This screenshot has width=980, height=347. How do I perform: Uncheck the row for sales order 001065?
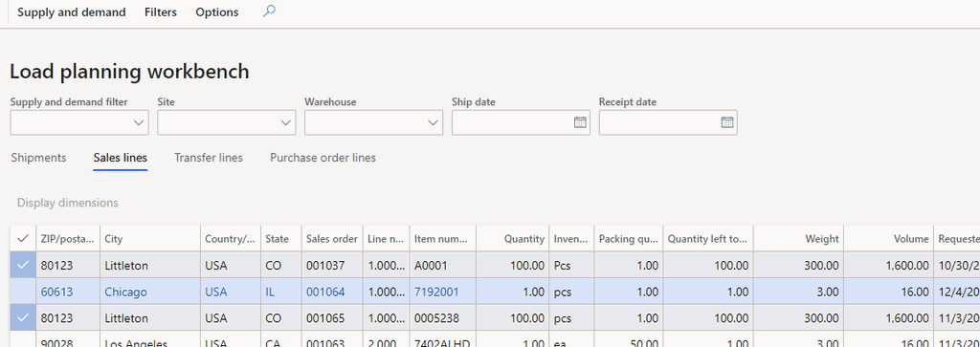23,317
